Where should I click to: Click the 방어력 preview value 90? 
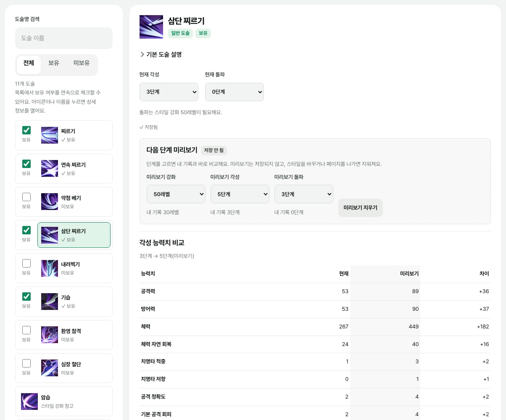[x=415, y=309]
